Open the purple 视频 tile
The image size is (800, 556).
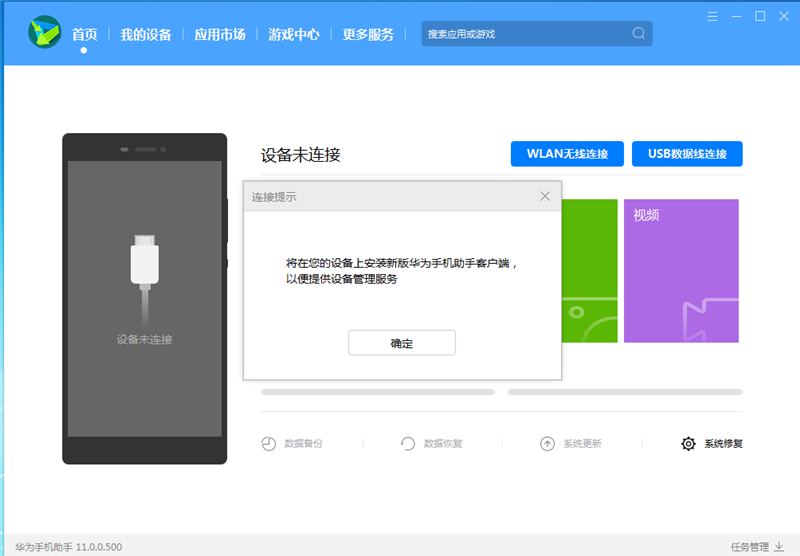[681, 271]
